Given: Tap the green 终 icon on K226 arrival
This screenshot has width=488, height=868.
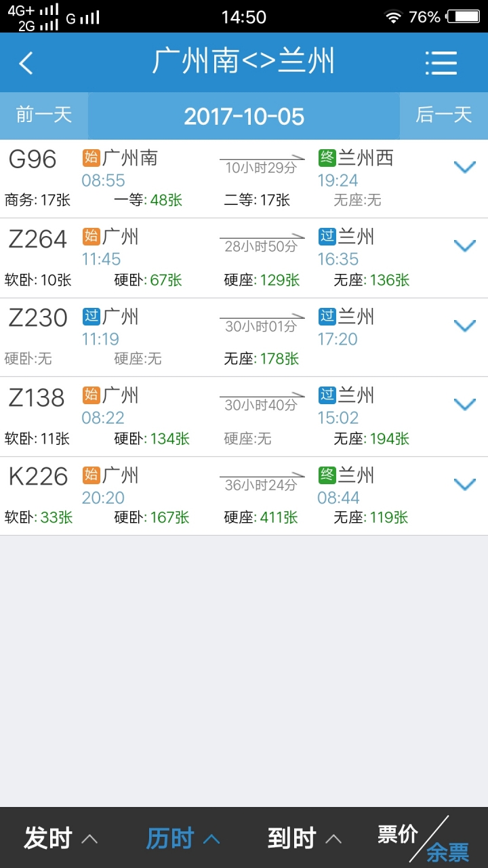Looking at the screenshot, I should coord(327,475).
